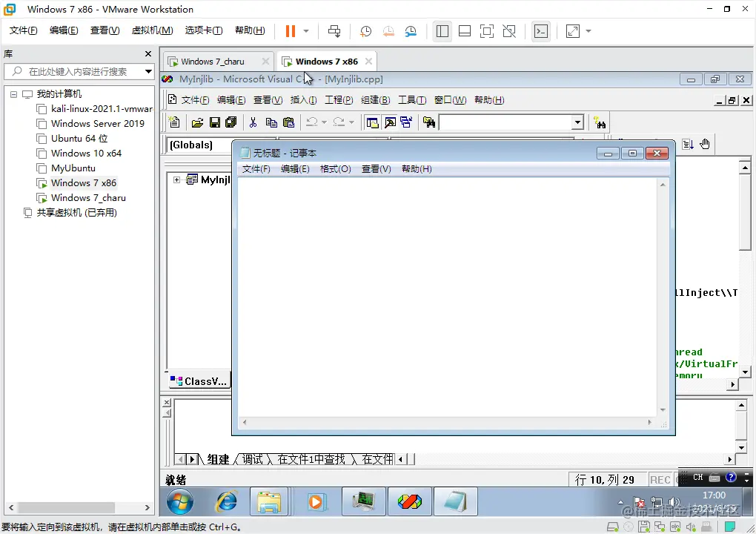Image resolution: width=756 pixels, height=534 pixels.
Task: Toggle the thumbnail bar view icon
Action: (464, 31)
